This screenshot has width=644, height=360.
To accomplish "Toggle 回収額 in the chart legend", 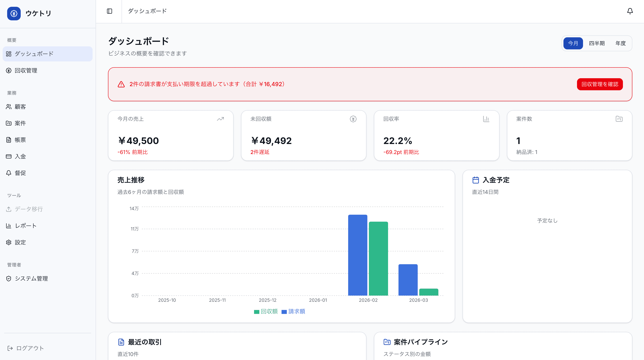I will pyautogui.click(x=266, y=311).
